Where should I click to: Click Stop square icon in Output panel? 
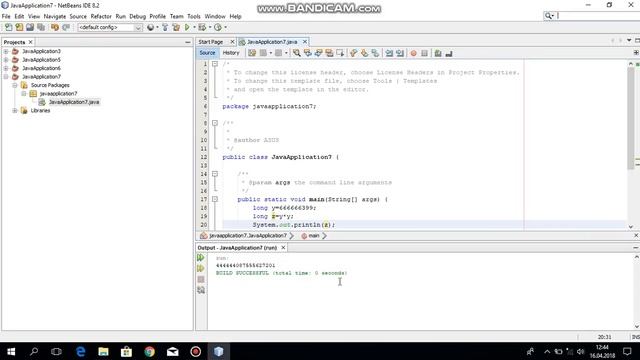200,279
